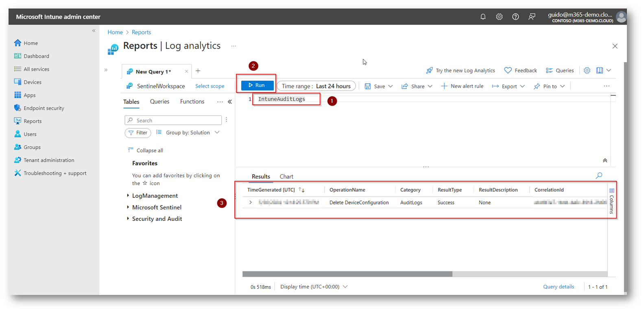Open the notifications bell icon

[483, 17]
